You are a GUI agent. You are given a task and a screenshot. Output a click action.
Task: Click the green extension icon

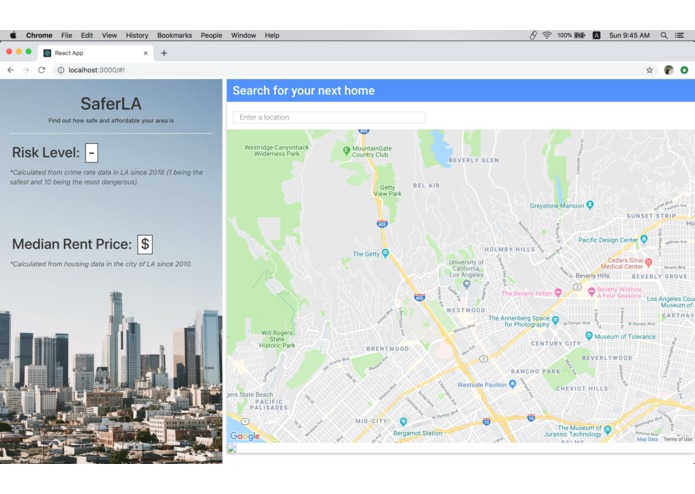[x=684, y=70]
